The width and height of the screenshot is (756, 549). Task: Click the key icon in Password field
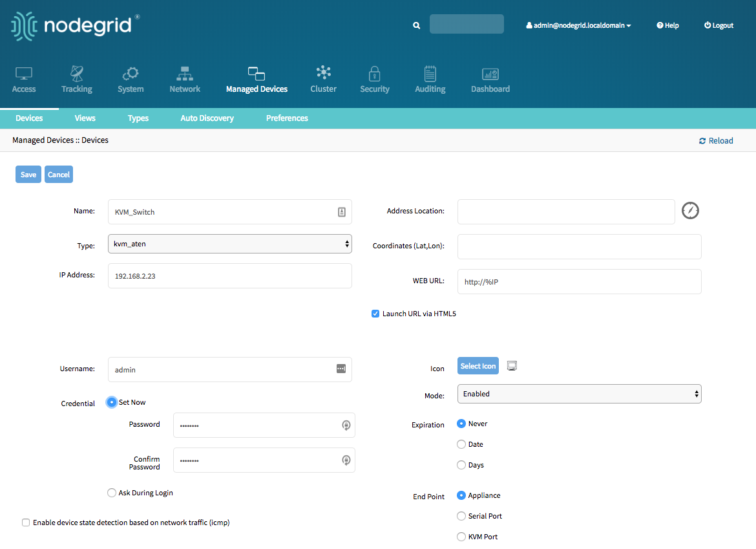[x=346, y=425]
